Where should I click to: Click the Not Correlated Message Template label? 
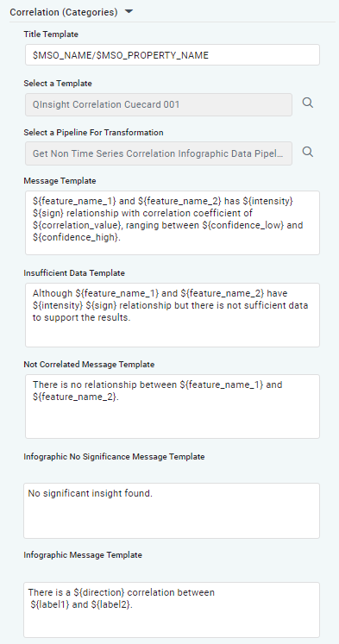pos(89,365)
